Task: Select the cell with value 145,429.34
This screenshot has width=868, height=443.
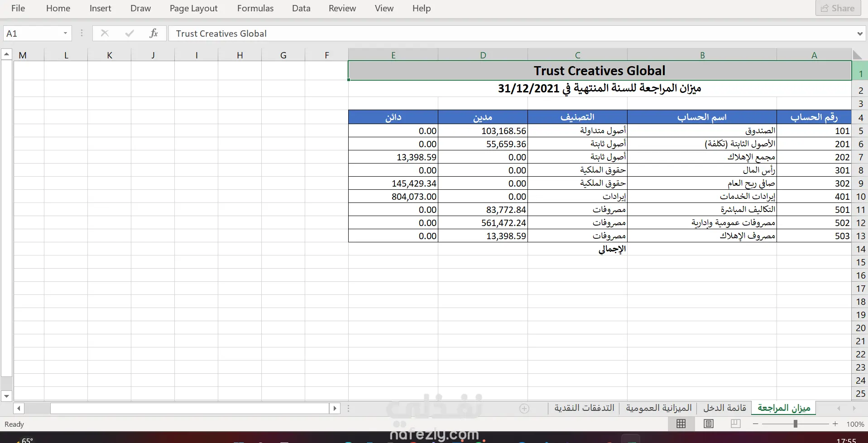Action: 393,183
